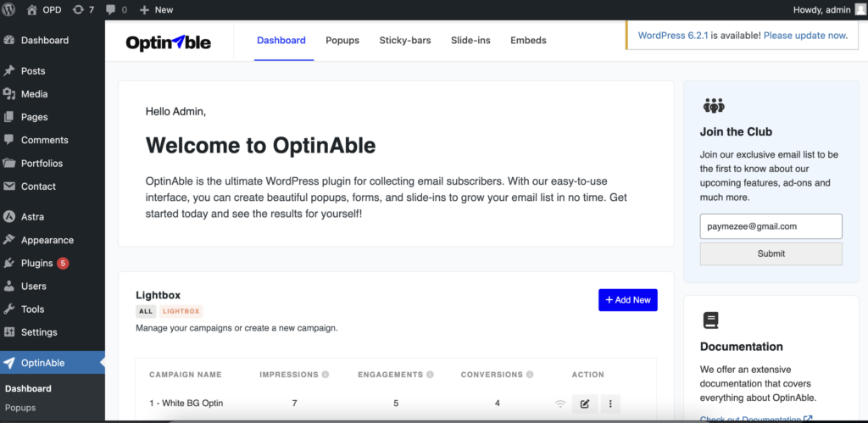Click the OptinAble paper plane sidebar icon
The image size is (868, 423).
pos(8,363)
